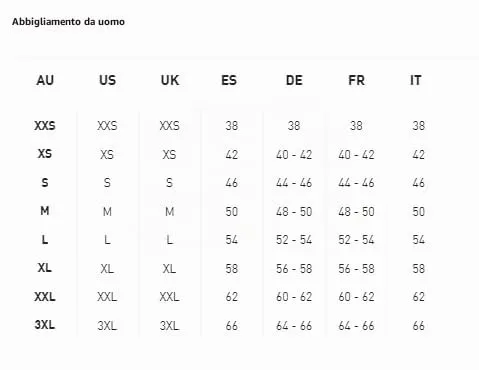Viewport: 479px width, 370px height.
Task: Click the 'Abbigliamento da uomo' heading
Action: (68, 22)
